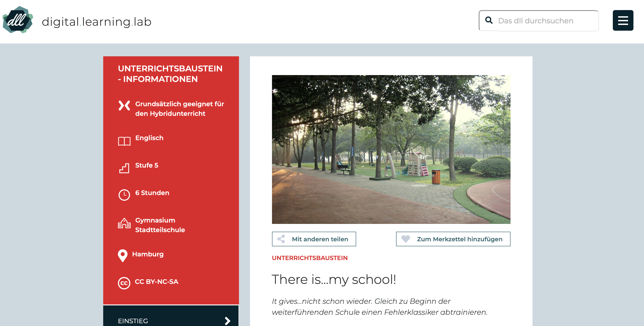Click the school building icon

click(124, 223)
